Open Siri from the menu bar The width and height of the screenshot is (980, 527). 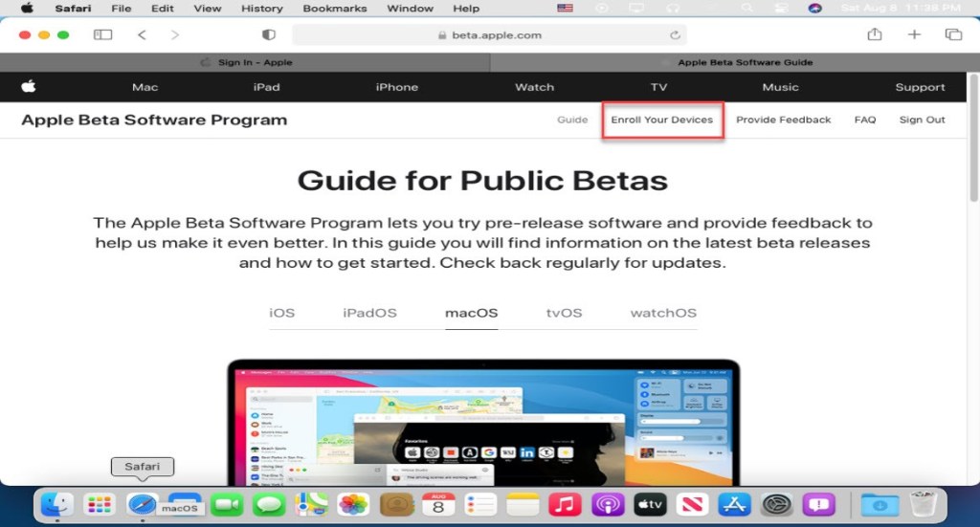coord(814,8)
